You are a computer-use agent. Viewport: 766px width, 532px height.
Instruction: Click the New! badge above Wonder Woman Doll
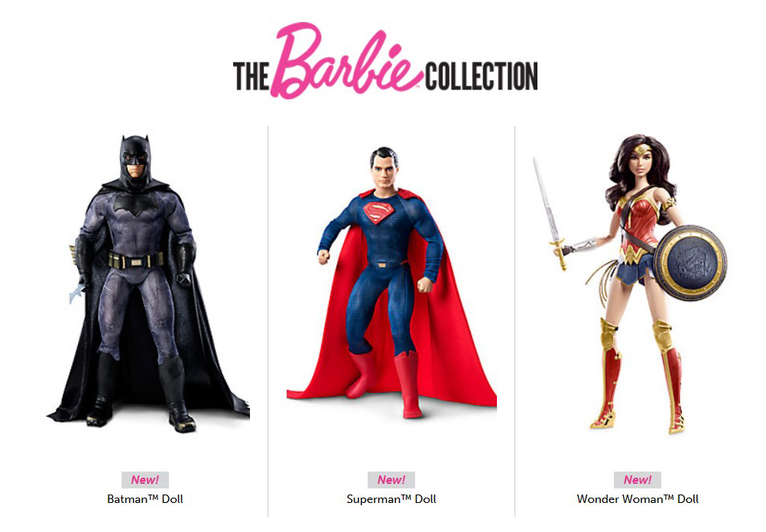pyautogui.click(x=638, y=480)
